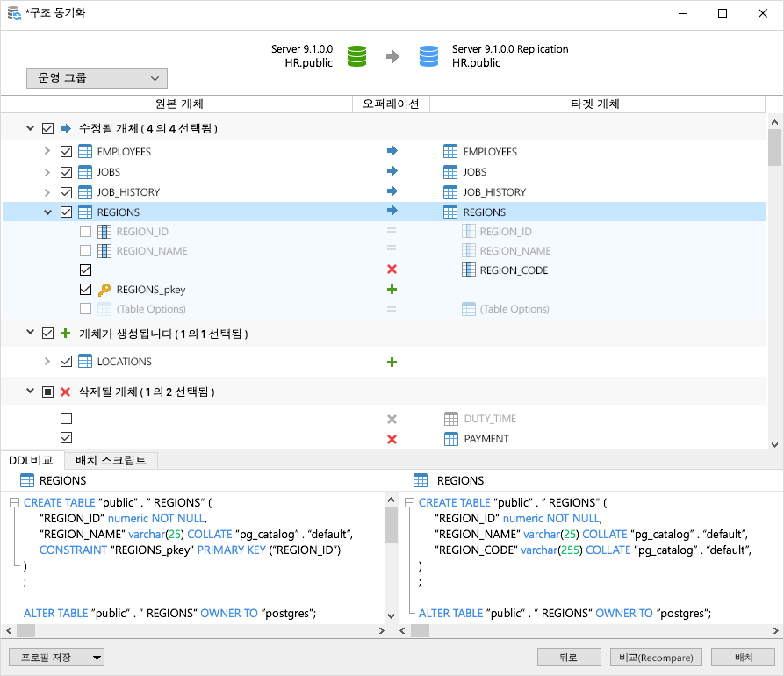Viewport: 784px width, 676px height.
Task: Open the 운영 그룹 dropdown
Action: coord(97,79)
